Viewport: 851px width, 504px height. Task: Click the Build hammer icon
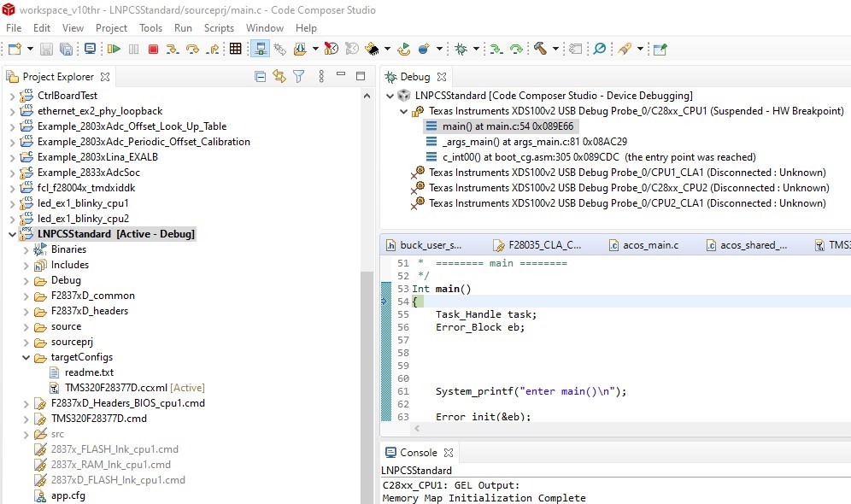540,50
